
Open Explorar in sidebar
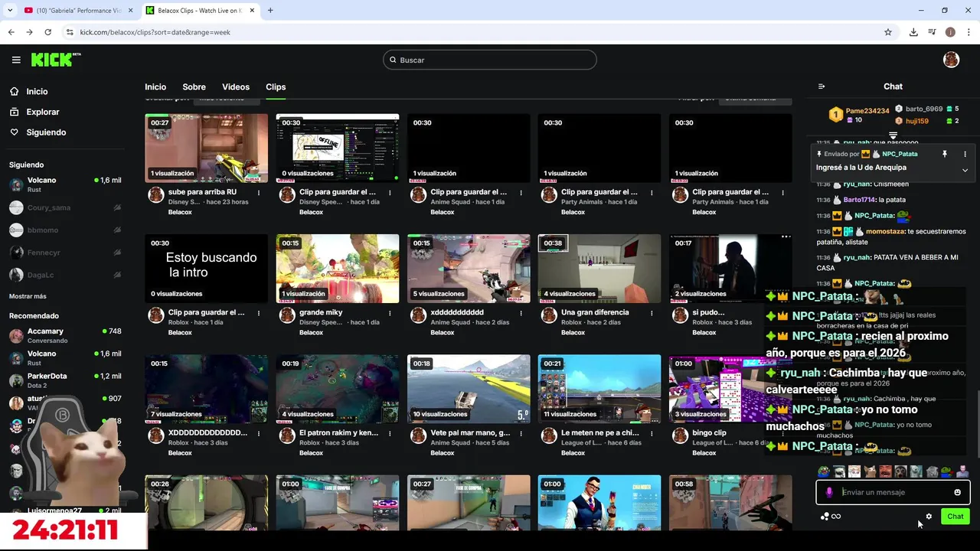[x=34, y=112]
